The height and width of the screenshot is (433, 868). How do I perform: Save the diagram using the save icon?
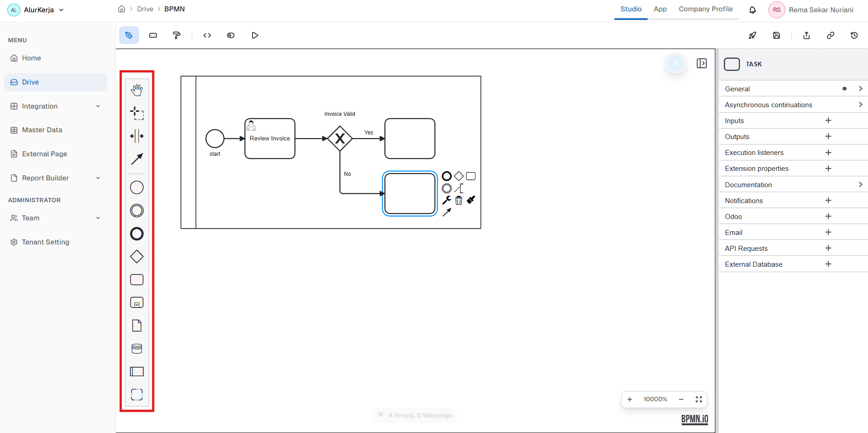pos(777,35)
